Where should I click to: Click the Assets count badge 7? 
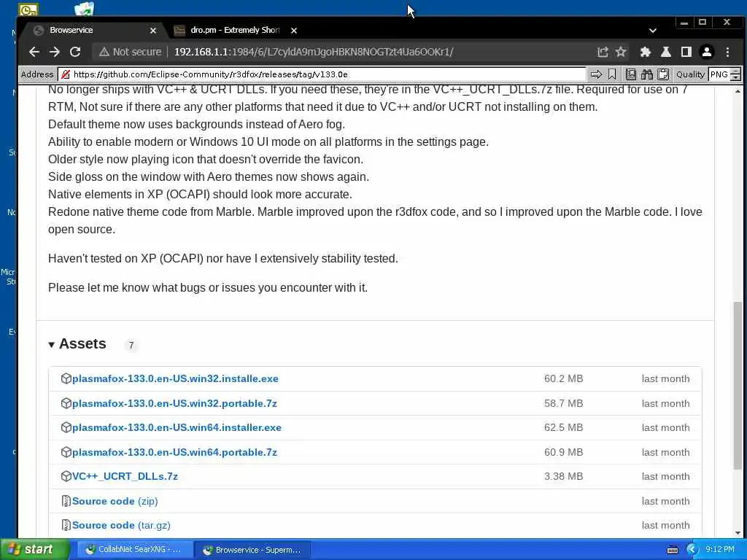pyautogui.click(x=131, y=345)
